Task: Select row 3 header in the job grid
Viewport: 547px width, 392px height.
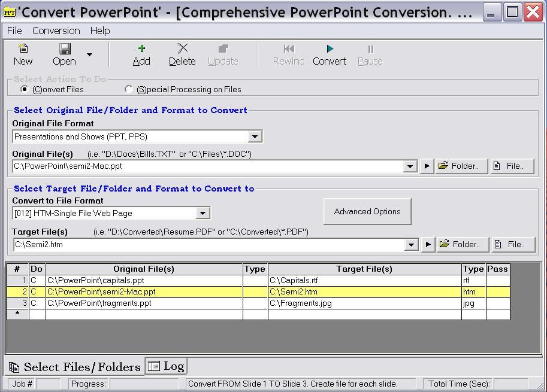Action: coord(17,303)
